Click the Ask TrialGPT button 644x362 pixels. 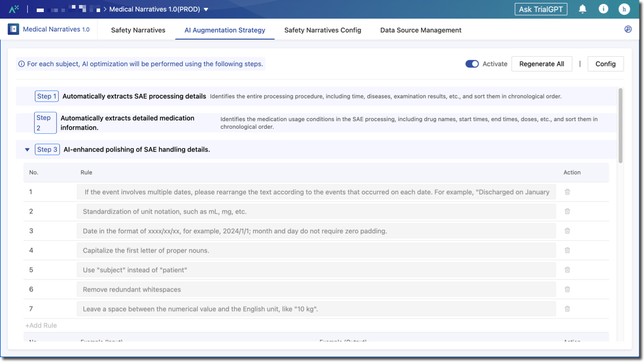point(541,9)
